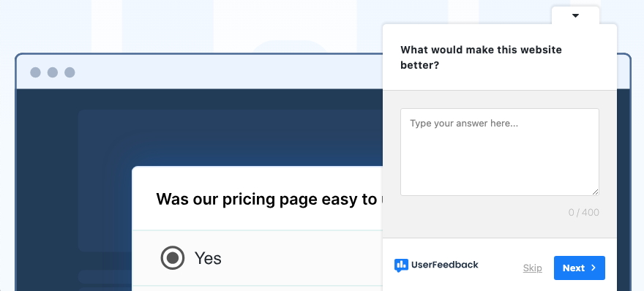
Task: Open the UserFeedback brand name link
Action: [445, 265]
